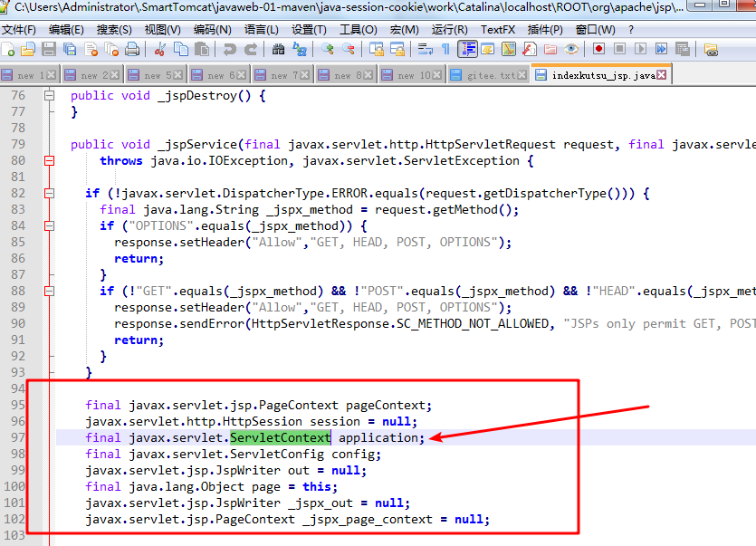Toggle synchronize horizontal scrolling icon

click(397, 49)
